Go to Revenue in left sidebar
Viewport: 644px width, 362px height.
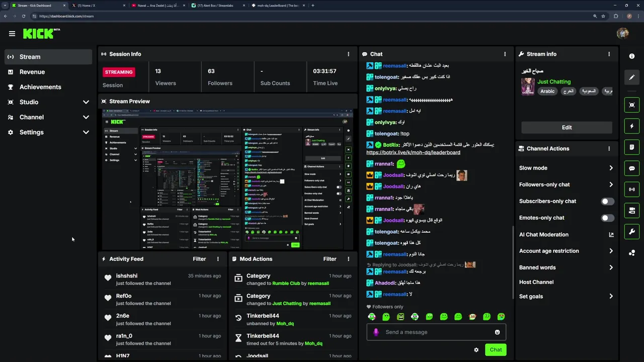coord(49,72)
